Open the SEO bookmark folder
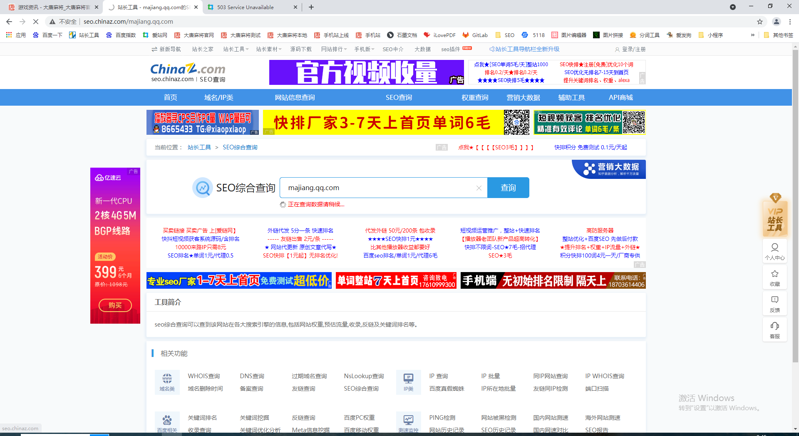Screen dimensions: 799x436 coord(505,35)
